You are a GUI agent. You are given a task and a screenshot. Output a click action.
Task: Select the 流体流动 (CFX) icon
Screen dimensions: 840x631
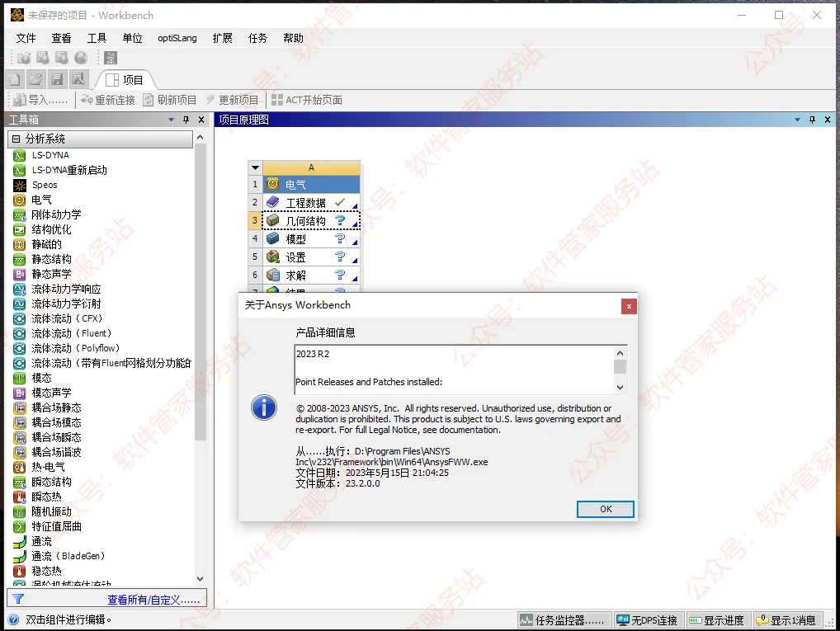tap(19, 318)
